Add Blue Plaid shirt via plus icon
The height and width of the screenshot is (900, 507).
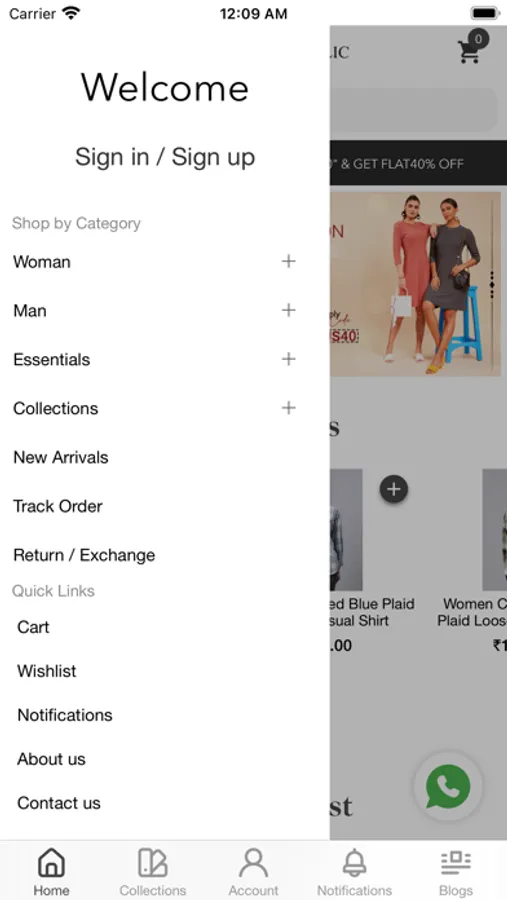coord(393,489)
